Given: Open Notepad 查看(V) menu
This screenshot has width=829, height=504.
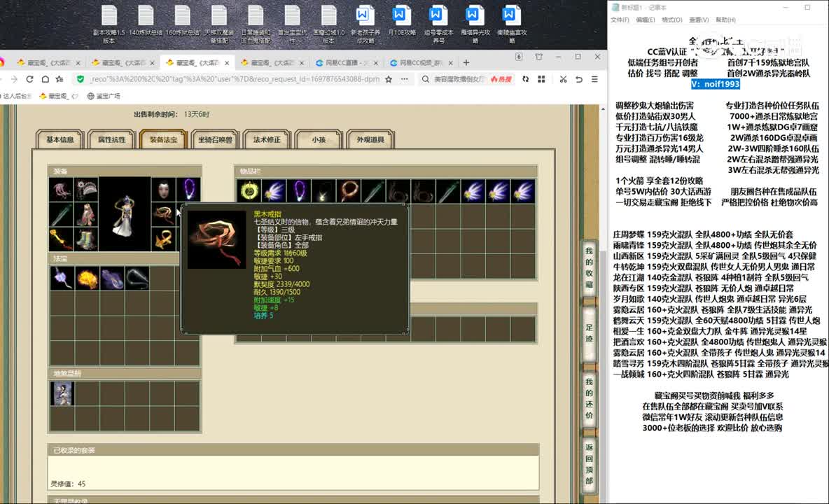Looking at the screenshot, I should pos(698,20).
